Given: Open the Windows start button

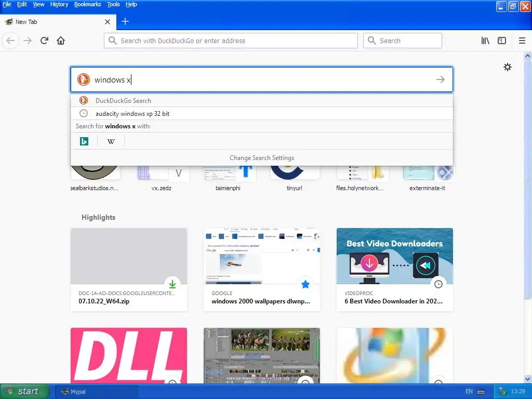Looking at the screenshot, I should [24, 391].
